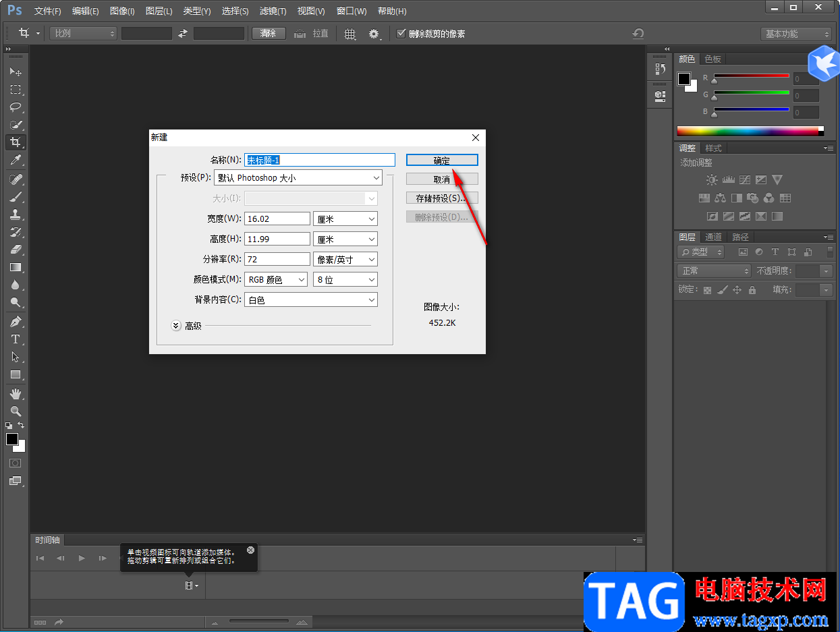This screenshot has height=632, width=840.
Task: Select the Zoom tool
Action: click(16, 411)
